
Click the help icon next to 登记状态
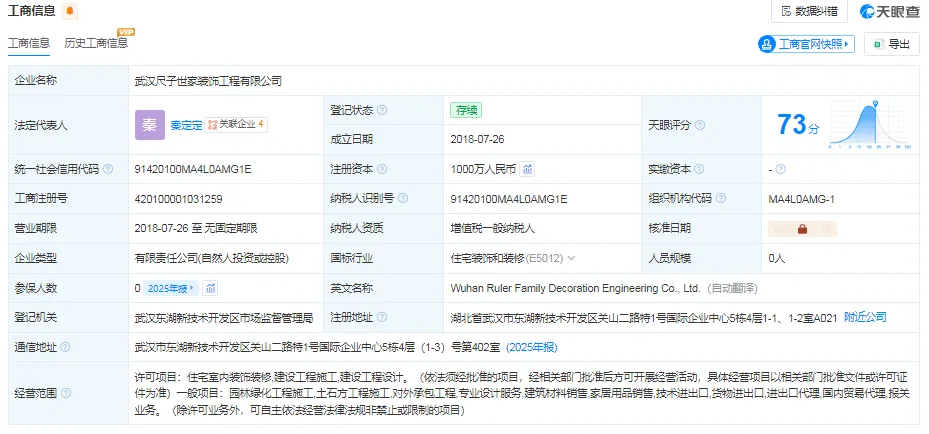(x=382, y=110)
